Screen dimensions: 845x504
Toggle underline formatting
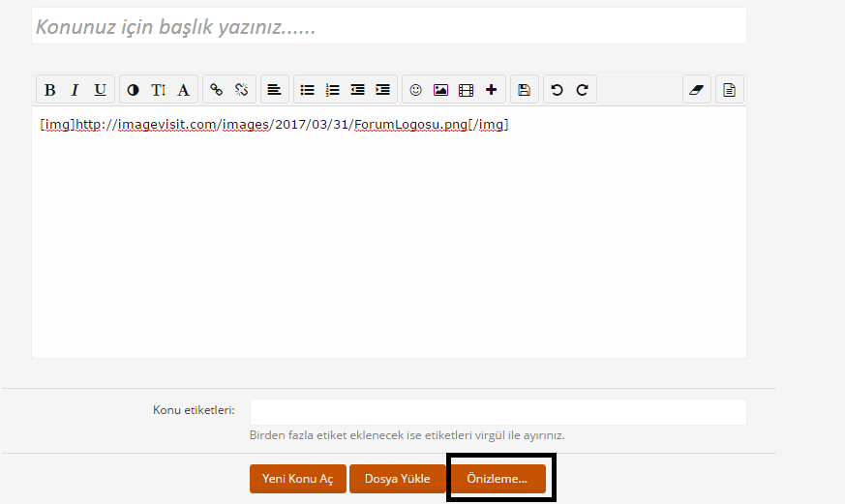click(100, 90)
